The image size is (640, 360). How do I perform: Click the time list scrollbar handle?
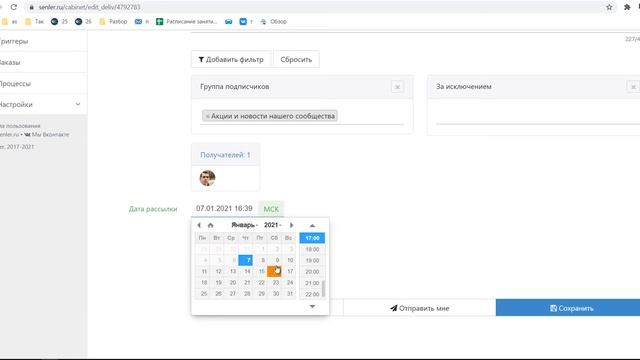[x=323, y=289]
